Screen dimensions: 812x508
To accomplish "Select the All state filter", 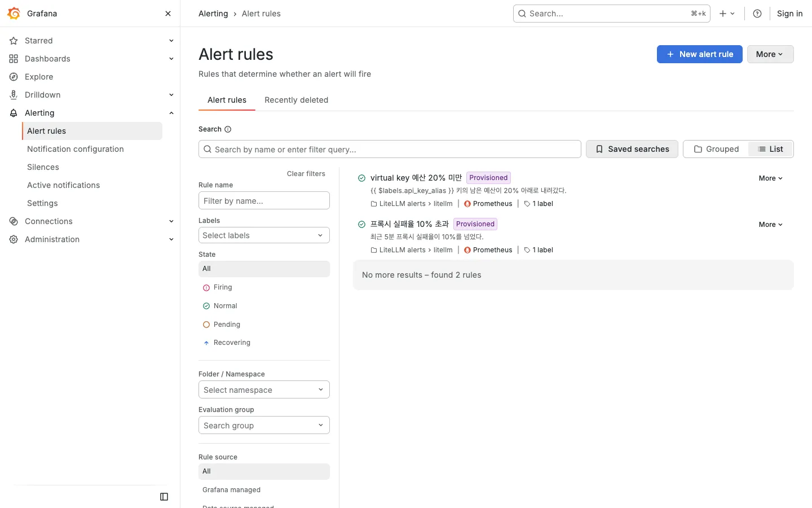I will tap(264, 269).
